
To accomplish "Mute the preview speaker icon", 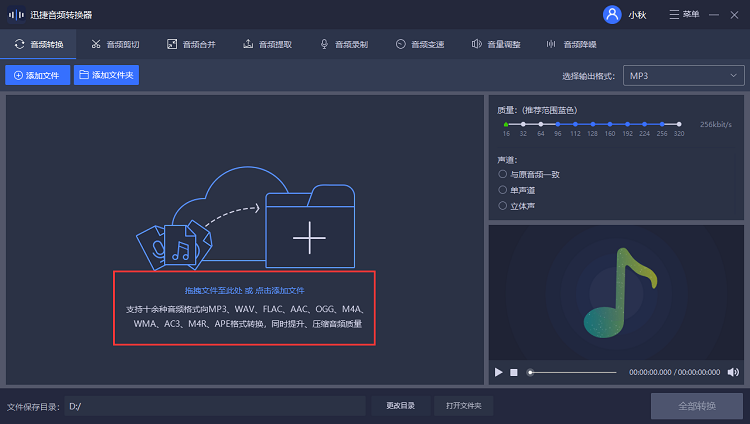I will pos(733,372).
